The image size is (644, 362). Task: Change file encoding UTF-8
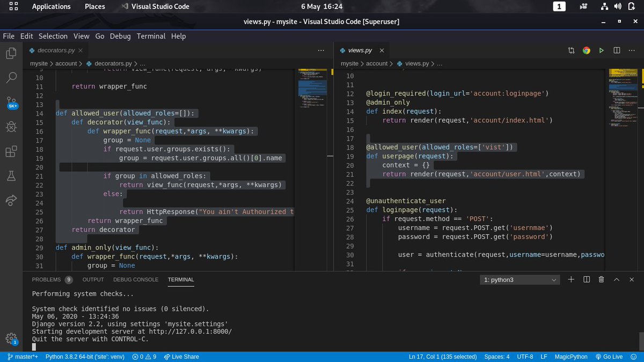pyautogui.click(x=525, y=357)
